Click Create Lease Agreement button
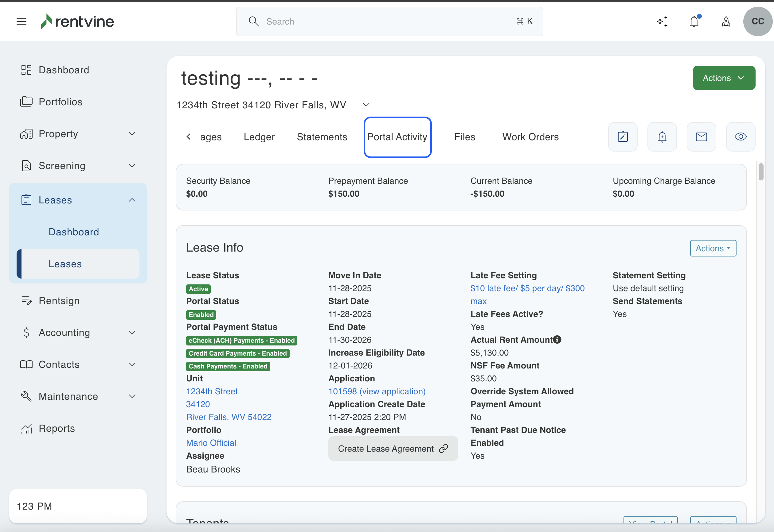The height and width of the screenshot is (532, 774). coord(393,449)
